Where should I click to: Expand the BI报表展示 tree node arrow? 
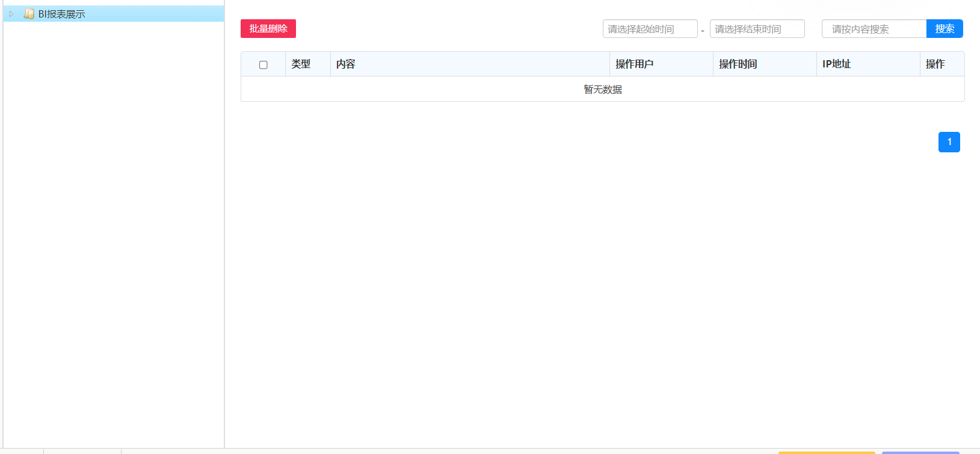click(11, 14)
